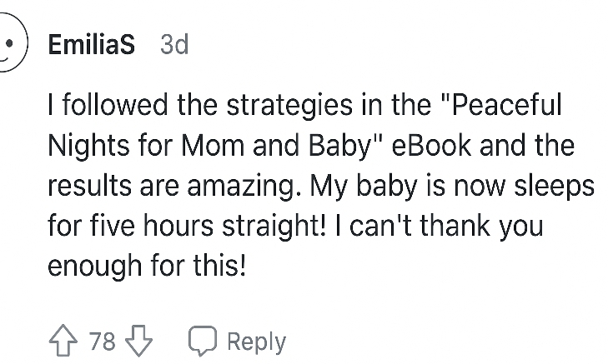608x364 pixels.
Task: Click the 3d timestamp permalink
Action: coord(173,44)
